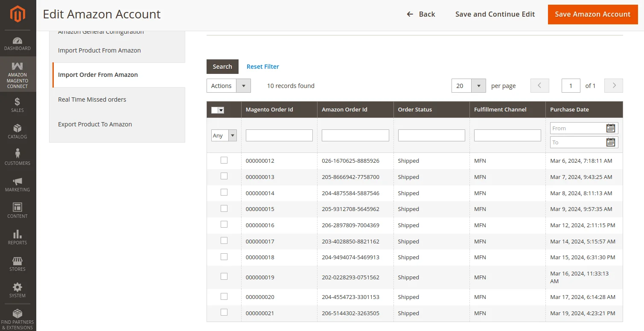Click Amazon order 202-0228293-0751562

[x=350, y=277]
